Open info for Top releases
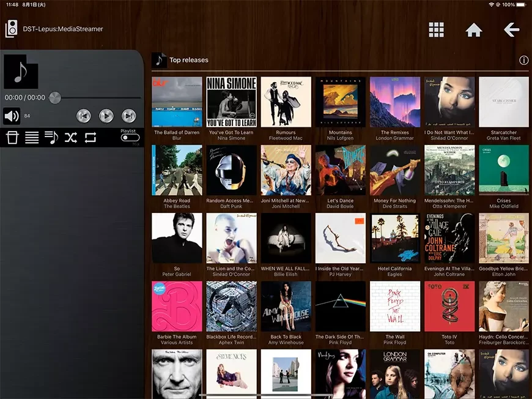This screenshot has height=399, width=532. coord(524,60)
